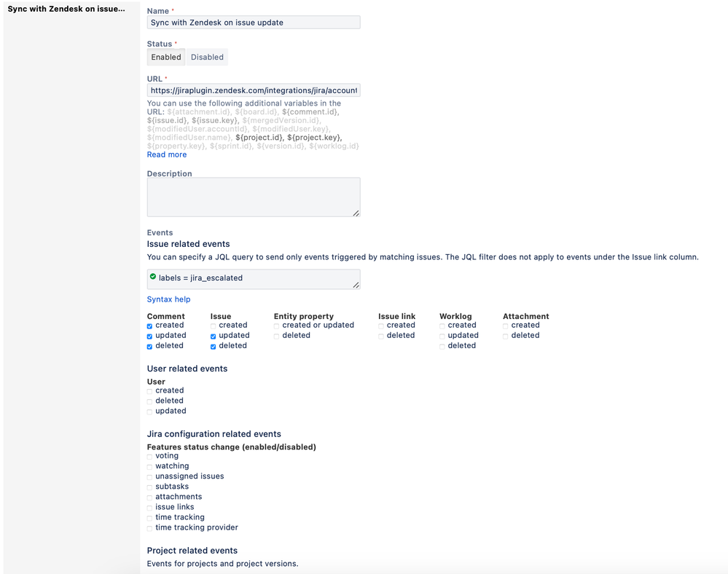Enable the time tracking checkbox
Image resolution: width=728 pixels, height=574 pixels.
149,519
